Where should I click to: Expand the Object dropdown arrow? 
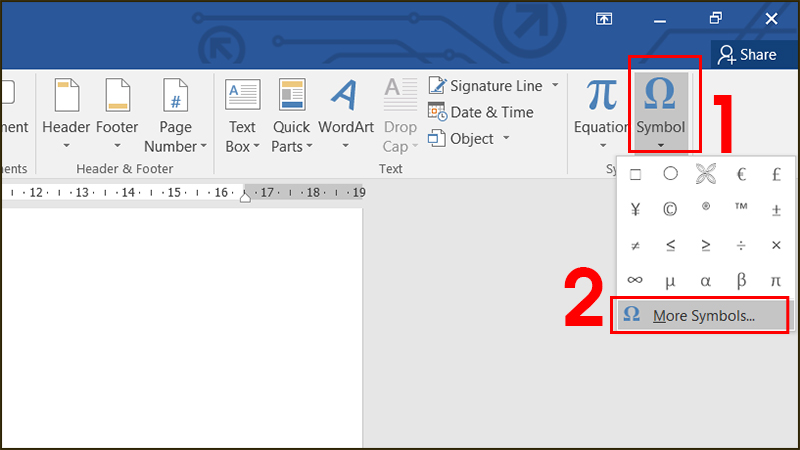click(x=506, y=138)
